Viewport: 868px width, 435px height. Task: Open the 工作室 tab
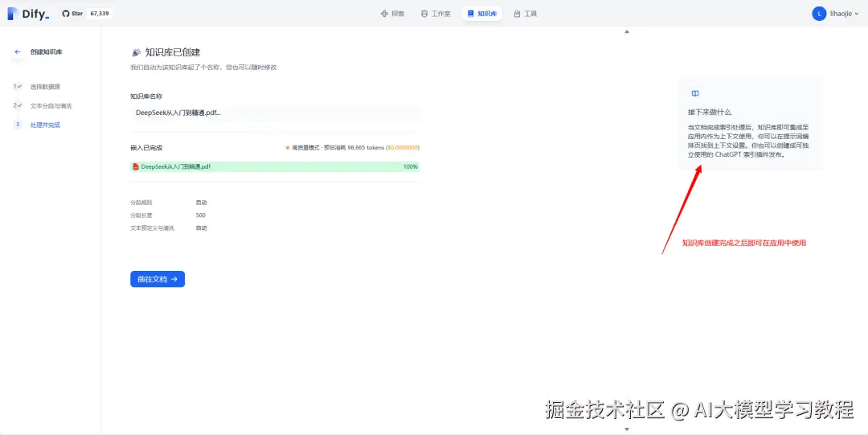tap(436, 14)
